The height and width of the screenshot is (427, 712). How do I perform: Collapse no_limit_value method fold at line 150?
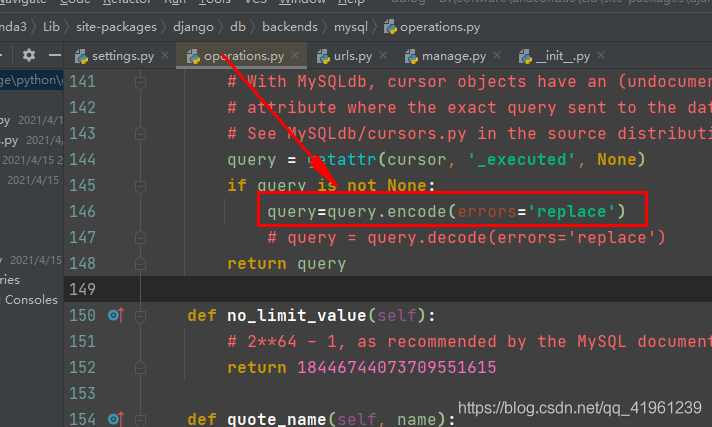[140, 316]
